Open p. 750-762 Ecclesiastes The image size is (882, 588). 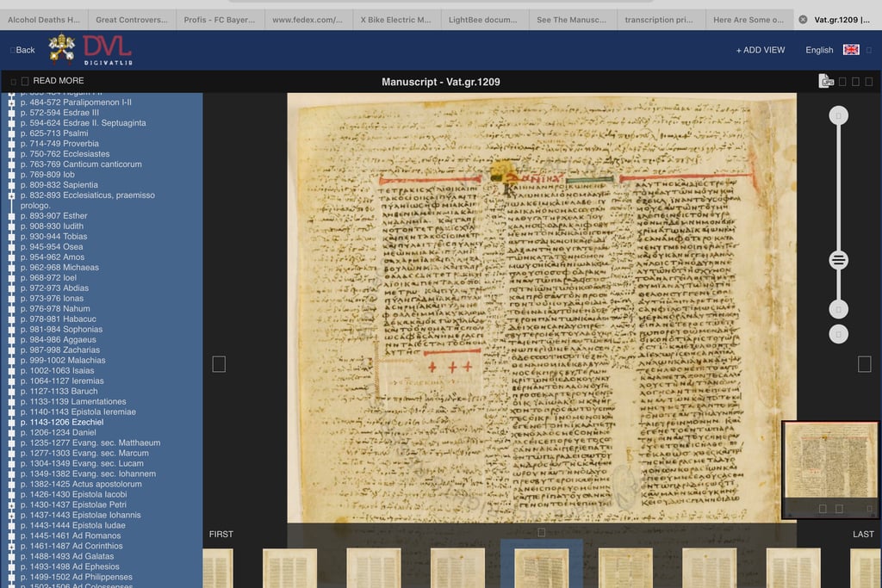tap(65, 154)
